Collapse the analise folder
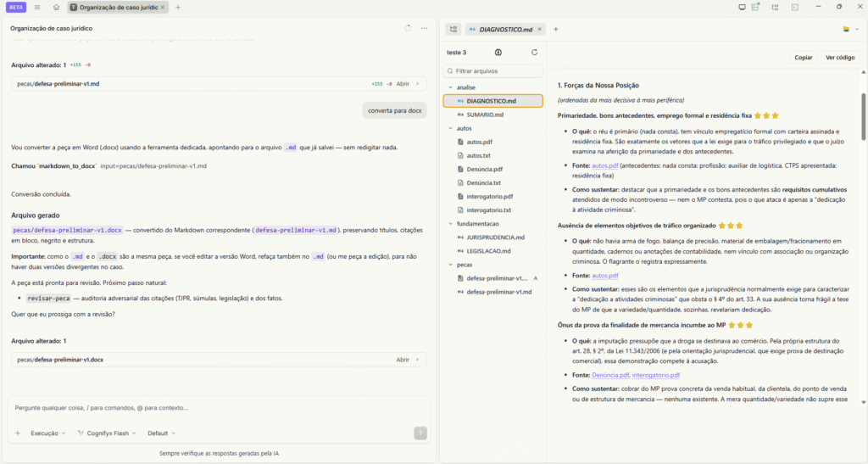868x464 pixels. (450, 87)
